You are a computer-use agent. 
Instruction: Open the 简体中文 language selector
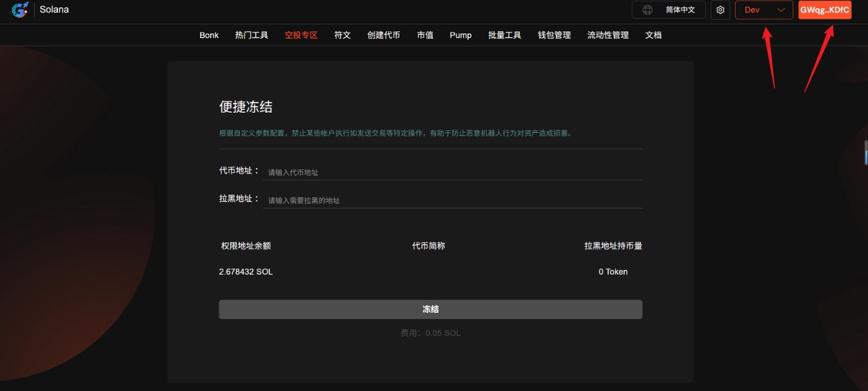[x=669, y=10]
